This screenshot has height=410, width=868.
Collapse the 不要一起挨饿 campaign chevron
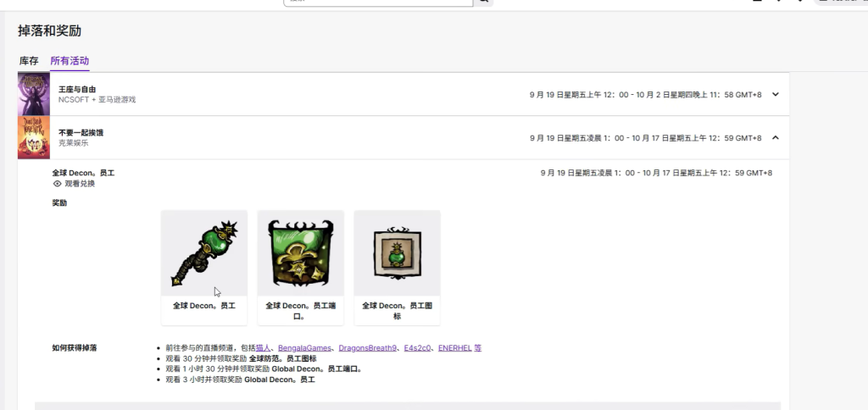pos(775,137)
